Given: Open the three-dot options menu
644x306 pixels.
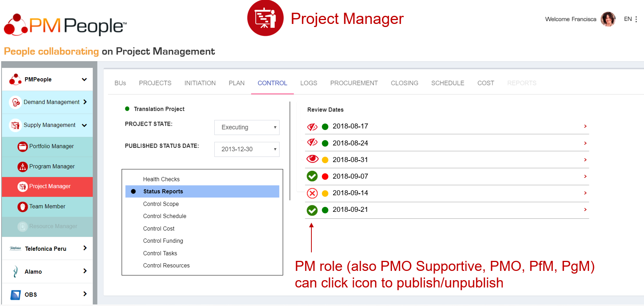Looking at the screenshot, I should (636, 19).
